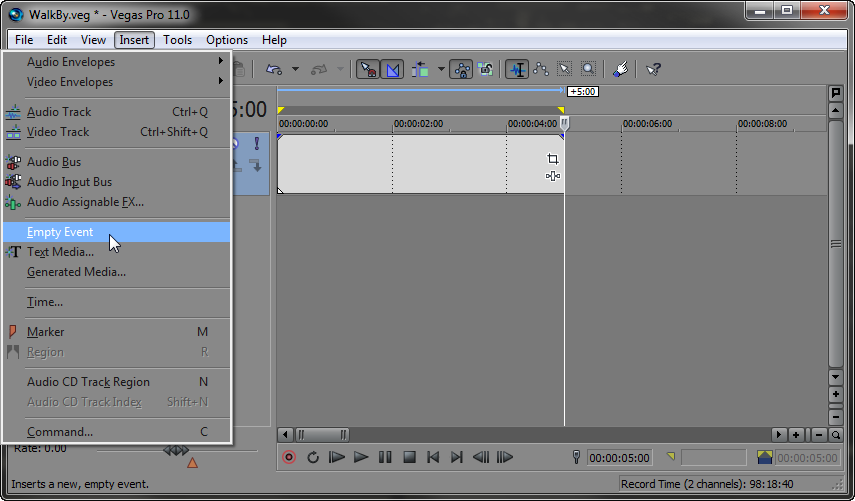Select Command... menu item
Viewport: 855px width, 501px height.
(x=117, y=432)
